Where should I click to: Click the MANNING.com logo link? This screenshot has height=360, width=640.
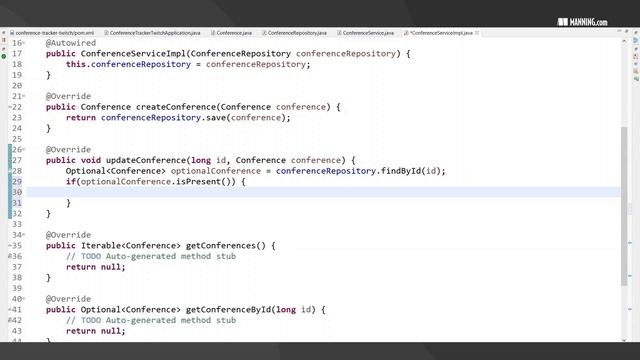click(582, 22)
